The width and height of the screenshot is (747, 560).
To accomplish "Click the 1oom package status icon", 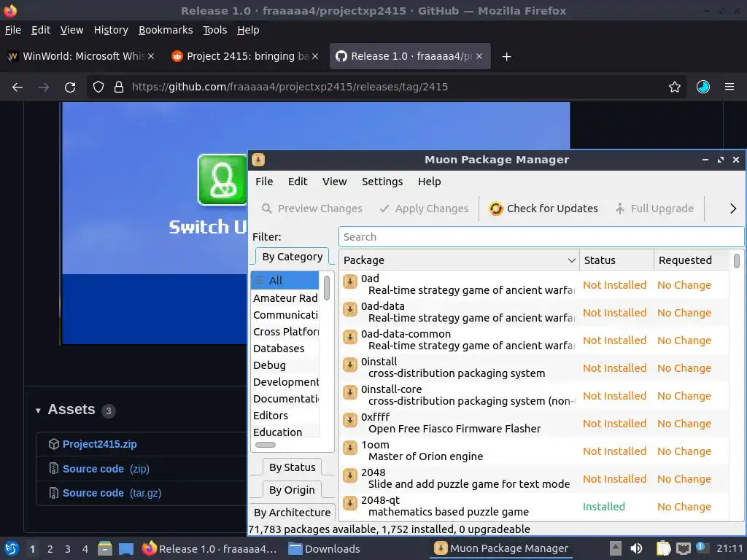I will point(350,448).
